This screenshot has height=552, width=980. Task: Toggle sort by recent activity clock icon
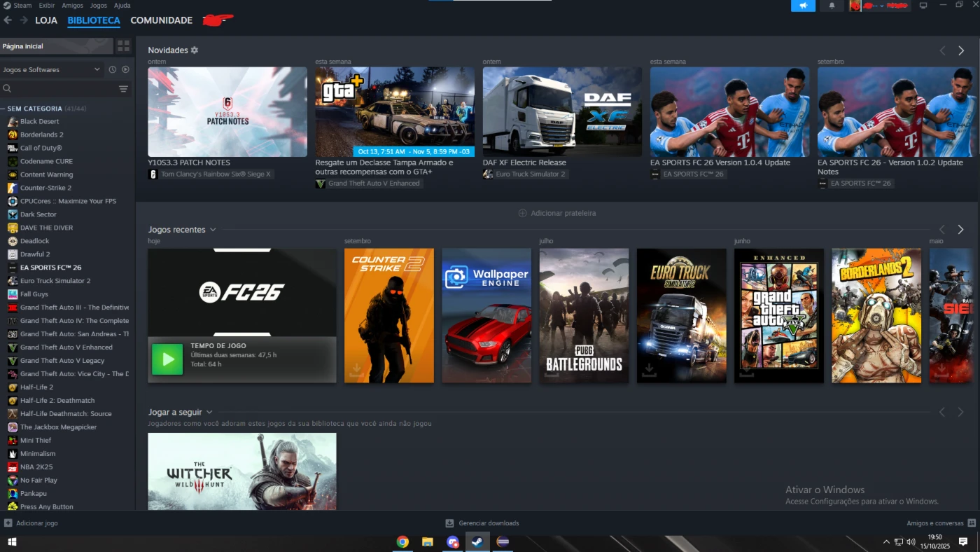[x=112, y=69]
